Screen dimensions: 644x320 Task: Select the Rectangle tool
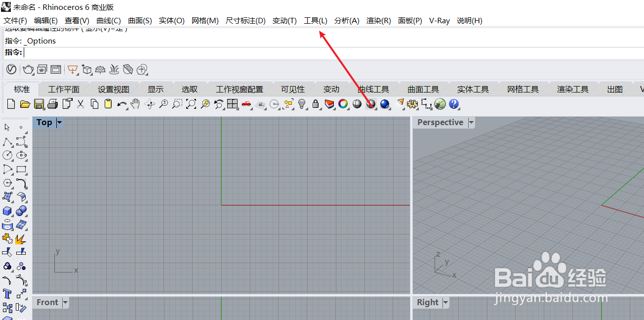coord(21,169)
